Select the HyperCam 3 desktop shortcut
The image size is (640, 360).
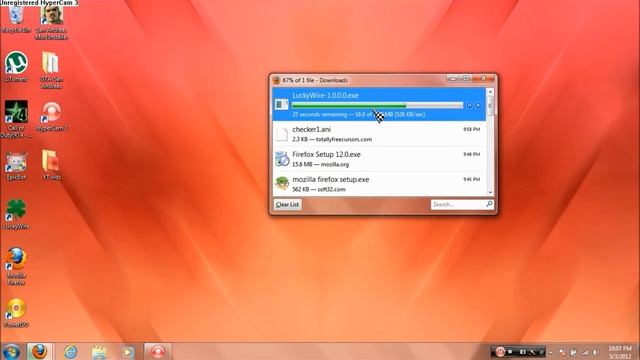[x=51, y=117]
